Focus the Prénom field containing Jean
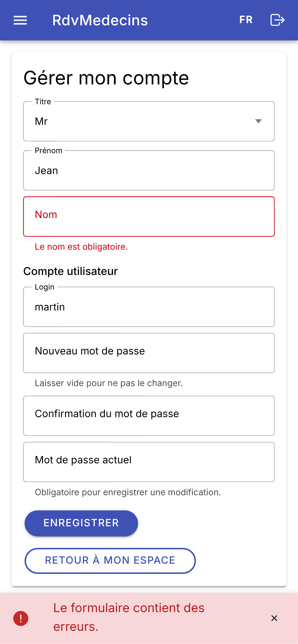 [149, 170]
